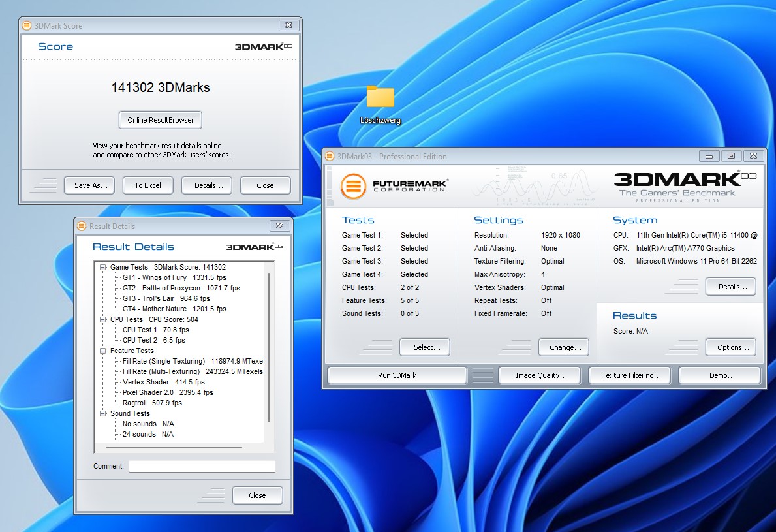776x532 pixels.
Task: Click the 3DMark Score window title icon
Action: click(27, 25)
